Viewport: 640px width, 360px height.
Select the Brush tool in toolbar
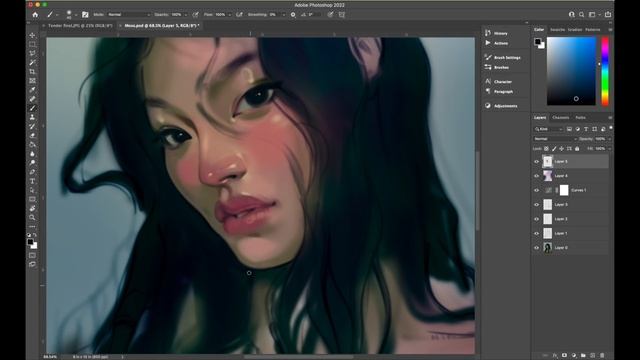(x=32, y=108)
